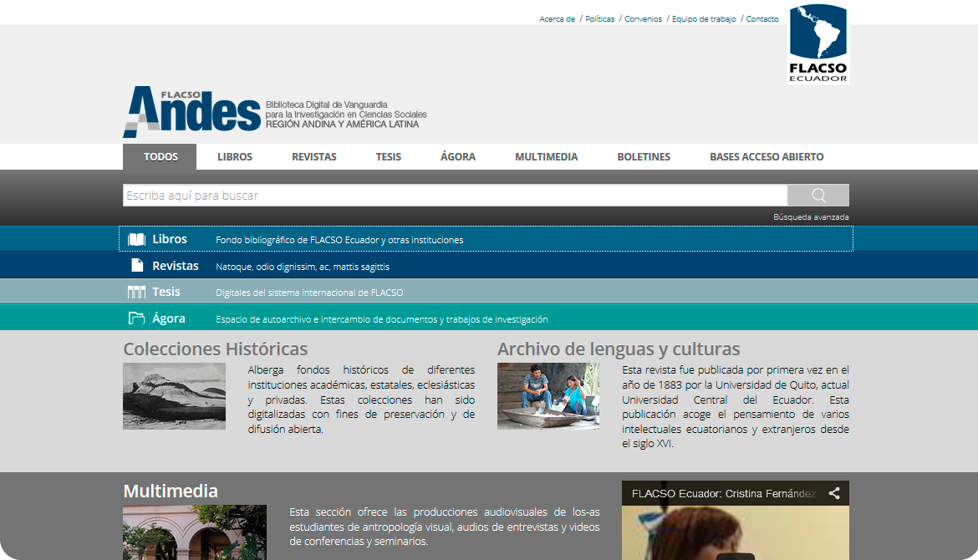Click 'Digitales del sistema internacional de FLACSO'
This screenshot has height=560, width=978.
[309, 293]
